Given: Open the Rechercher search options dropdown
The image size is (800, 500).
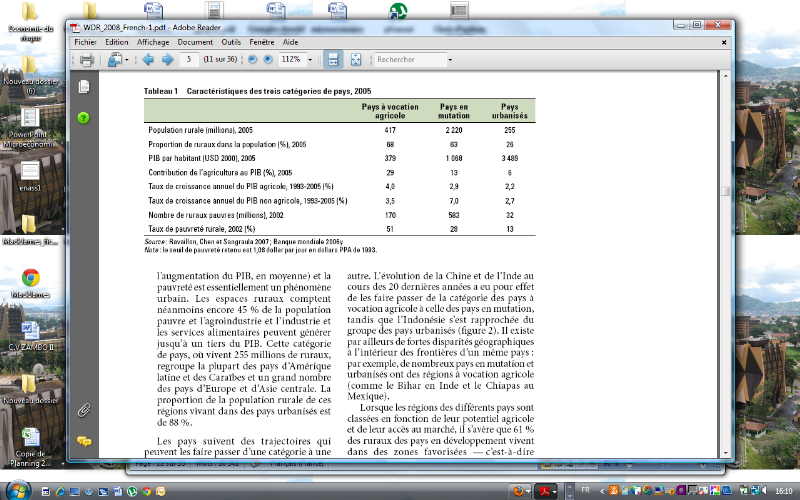Looking at the screenshot, I should coord(450,60).
